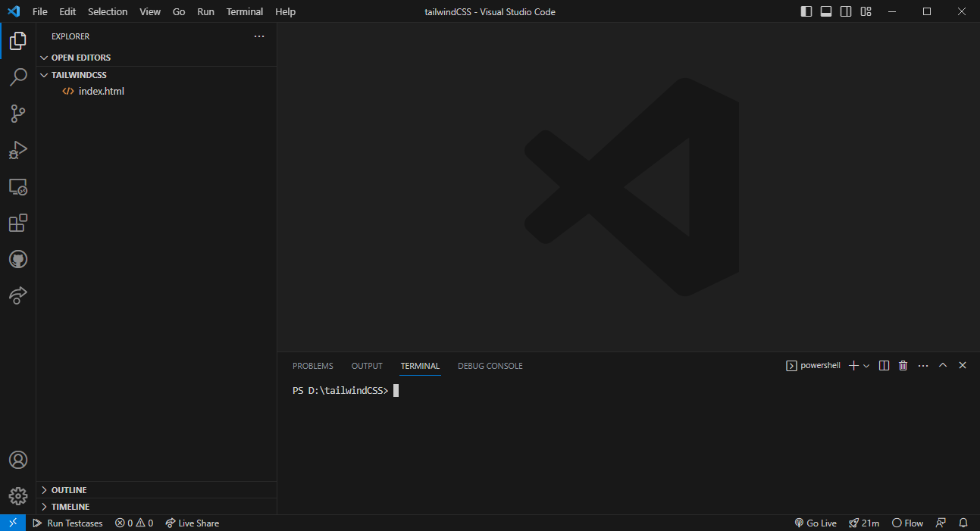Open the GitHub view in activity bar
The image size is (980, 531).
[x=17, y=259]
